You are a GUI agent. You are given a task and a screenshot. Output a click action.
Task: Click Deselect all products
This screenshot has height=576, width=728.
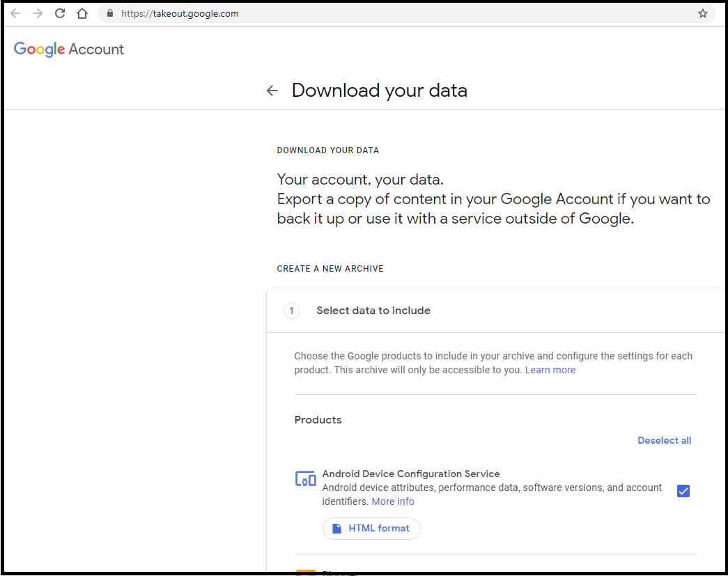pyautogui.click(x=664, y=440)
